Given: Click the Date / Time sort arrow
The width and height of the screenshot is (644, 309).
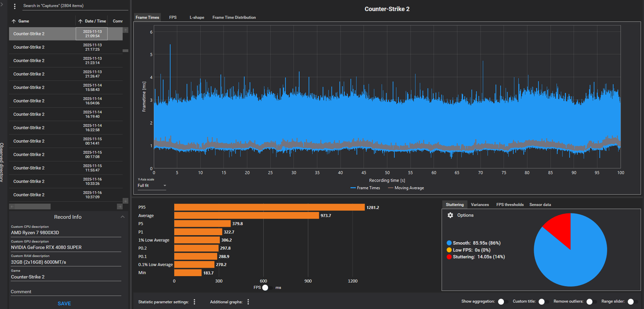Looking at the screenshot, I should (x=80, y=21).
